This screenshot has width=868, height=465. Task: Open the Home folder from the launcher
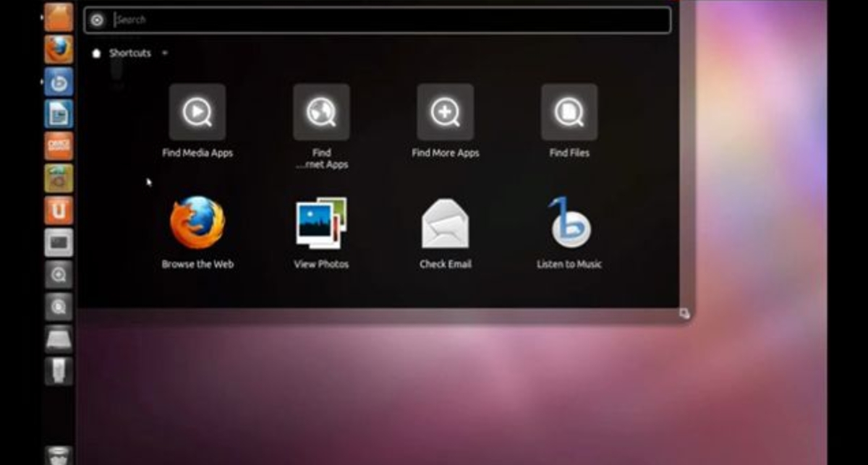(58, 16)
